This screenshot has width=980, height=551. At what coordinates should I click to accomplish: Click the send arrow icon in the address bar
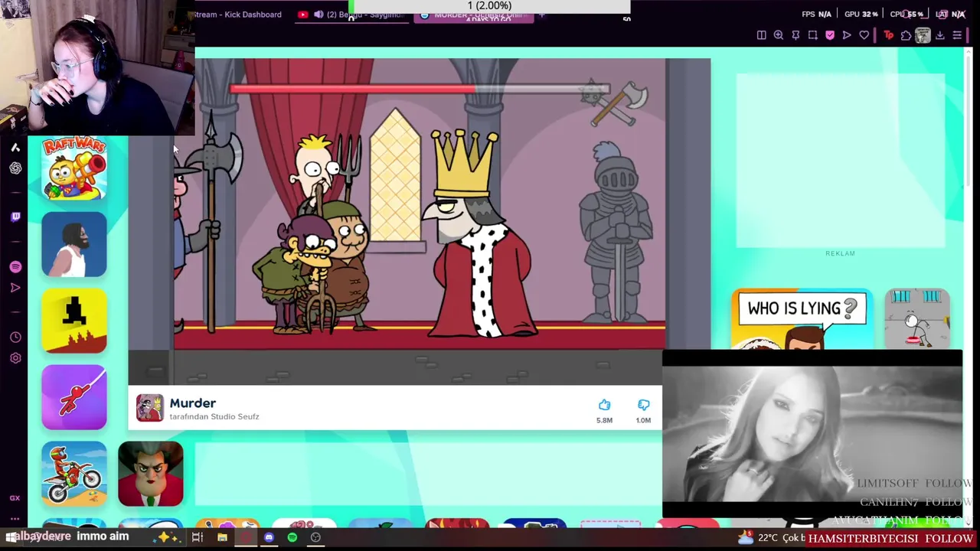847,35
